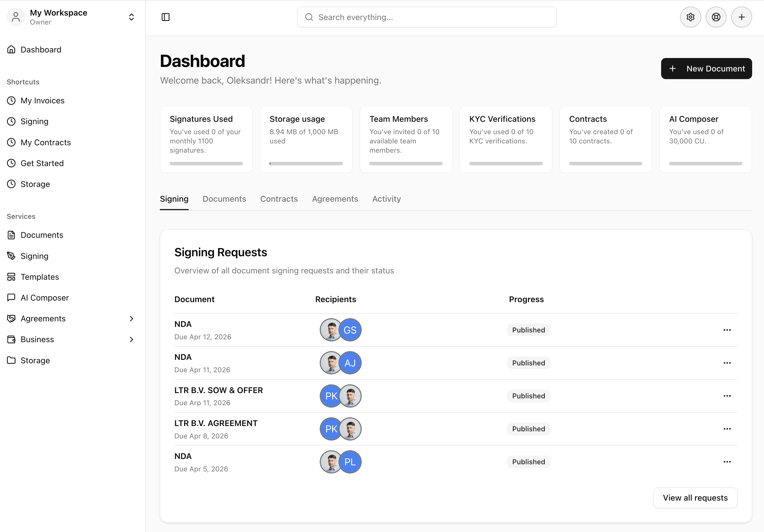764x532 pixels.
Task: Open Dashboard in the sidebar
Action: pos(41,50)
